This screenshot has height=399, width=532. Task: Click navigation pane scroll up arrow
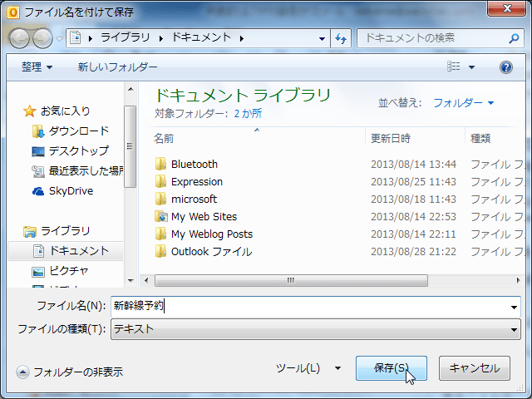coord(131,90)
